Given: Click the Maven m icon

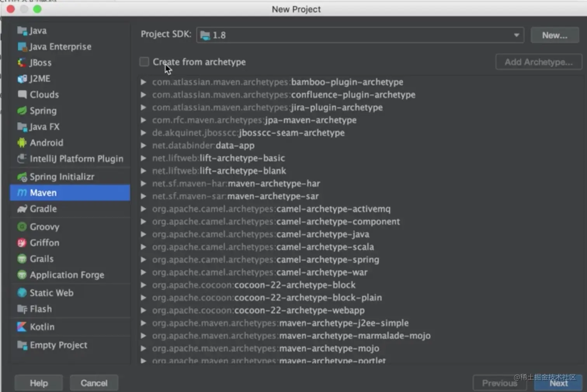Looking at the screenshot, I should click(22, 193).
